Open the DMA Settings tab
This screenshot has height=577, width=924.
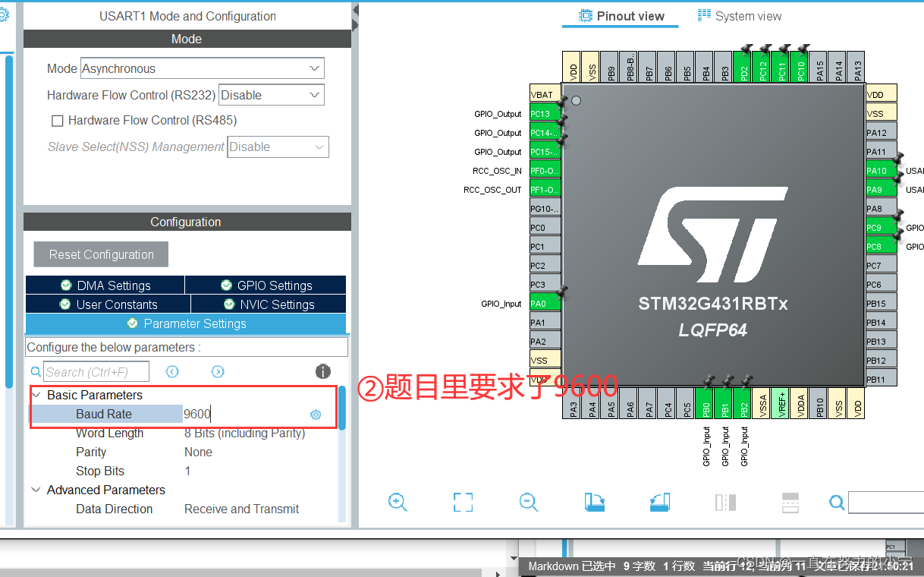point(105,285)
